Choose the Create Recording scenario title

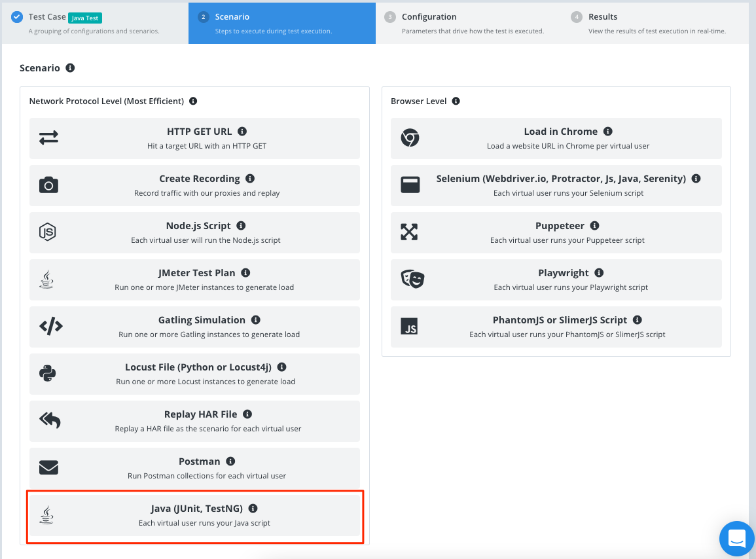[x=200, y=179]
